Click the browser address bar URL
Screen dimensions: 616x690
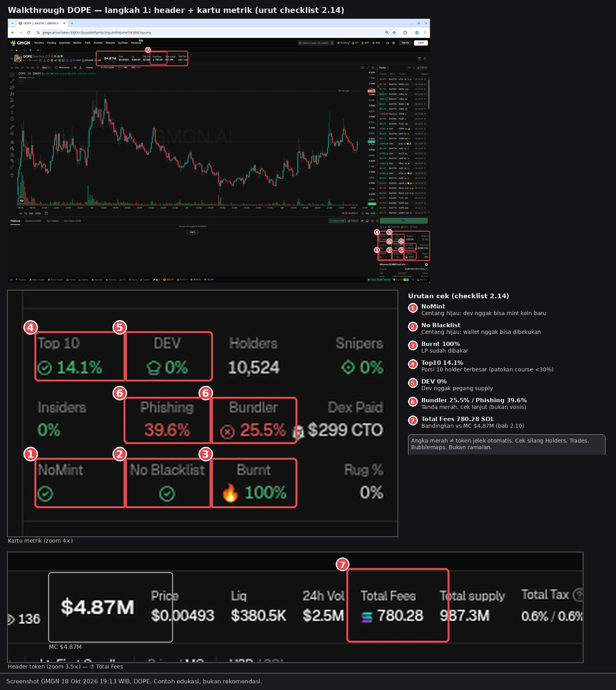(97, 33)
